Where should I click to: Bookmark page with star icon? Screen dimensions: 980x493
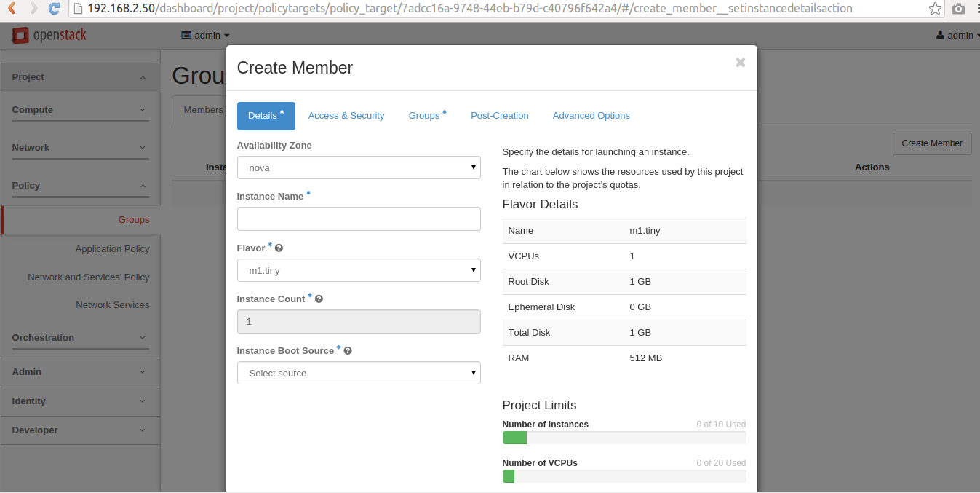(x=936, y=9)
